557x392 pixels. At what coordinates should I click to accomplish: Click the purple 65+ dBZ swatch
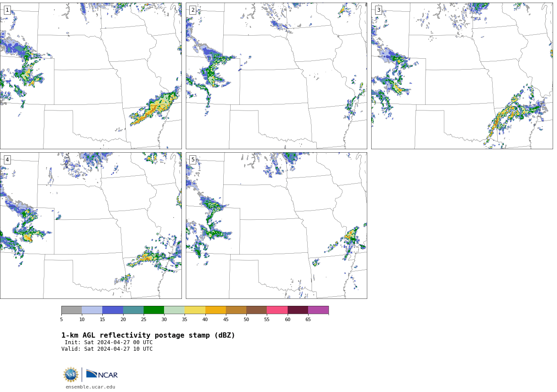tap(318, 310)
